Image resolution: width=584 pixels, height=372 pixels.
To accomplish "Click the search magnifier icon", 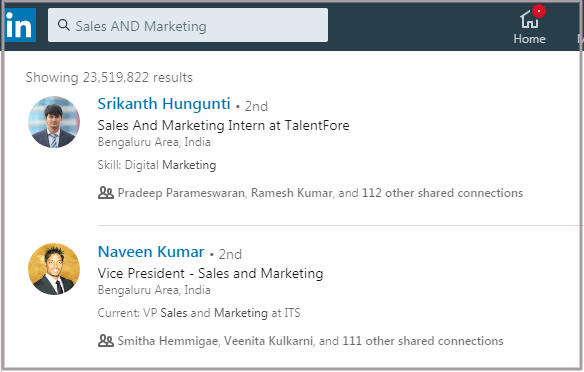I will [x=64, y=25].
